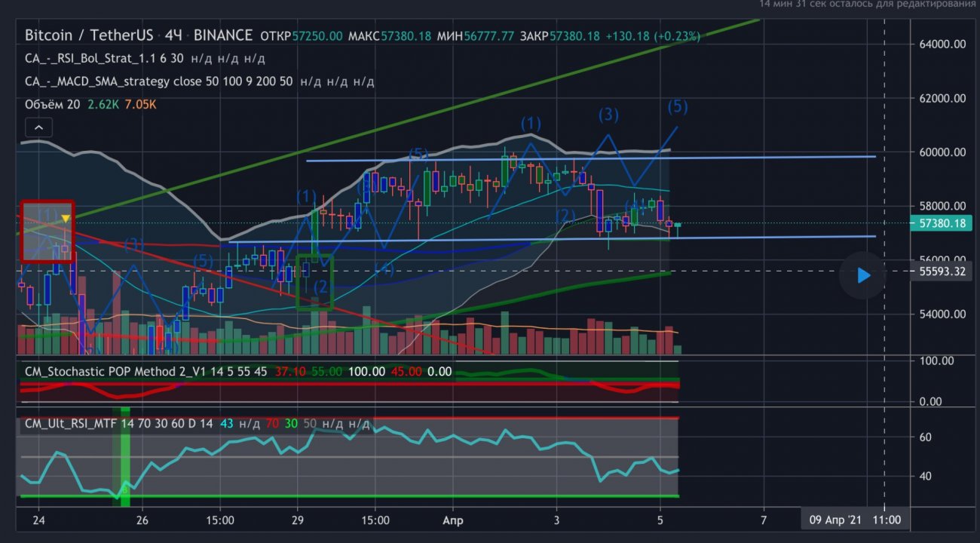Click the 24 date label on time axis

[x=39, y=520]
